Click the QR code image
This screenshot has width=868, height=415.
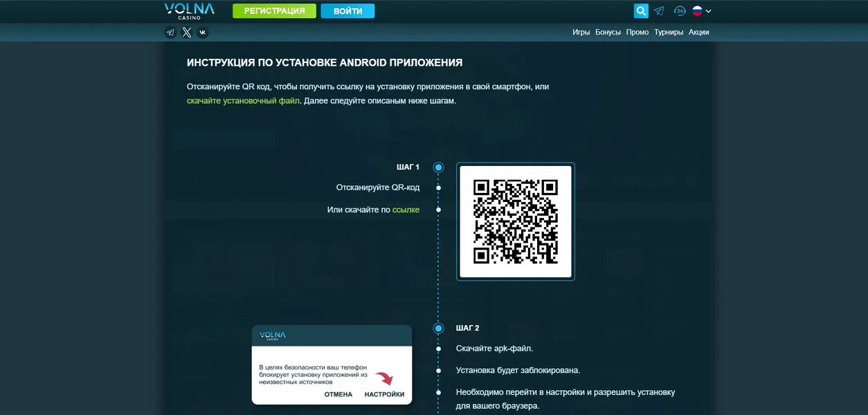click(x=516, y=221)
